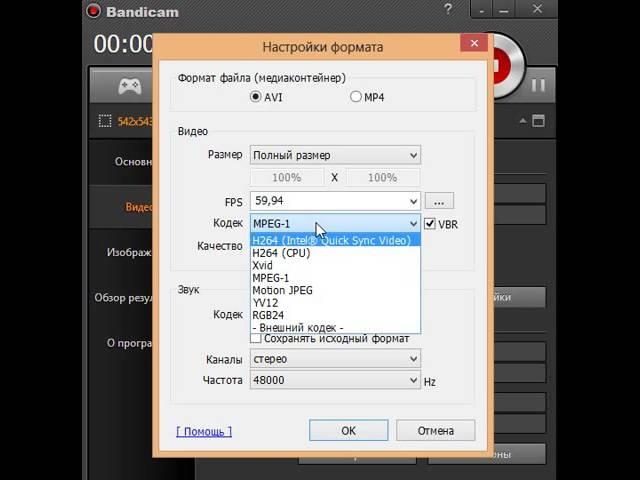
Task: Open the О программе tab in sidebar
Action: click(x=129, y=343)
